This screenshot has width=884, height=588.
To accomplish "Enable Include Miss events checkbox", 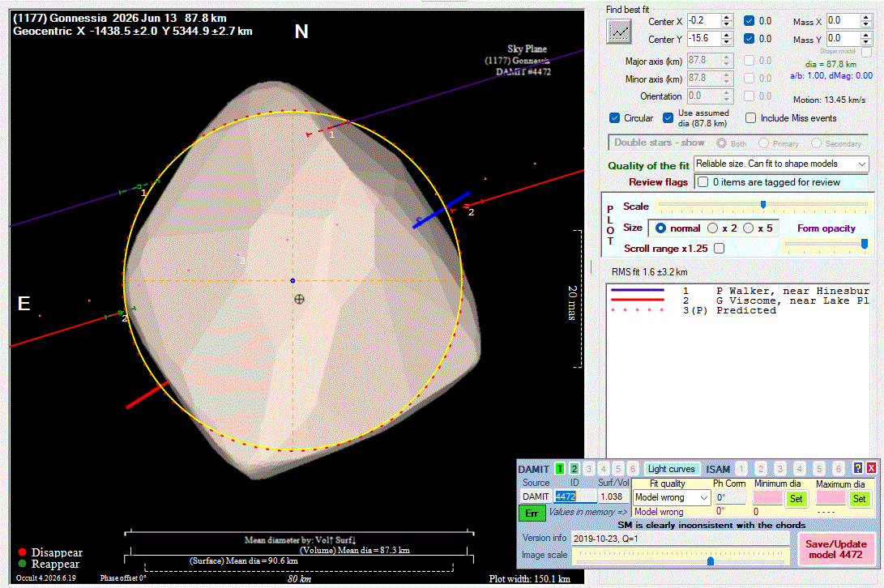I will [750, 117].
